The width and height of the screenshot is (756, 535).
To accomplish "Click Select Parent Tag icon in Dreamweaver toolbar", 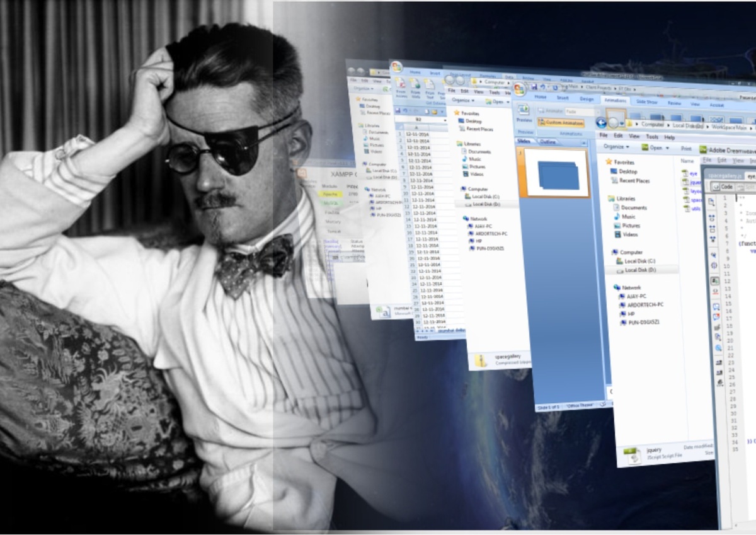I will pos(714,255).
